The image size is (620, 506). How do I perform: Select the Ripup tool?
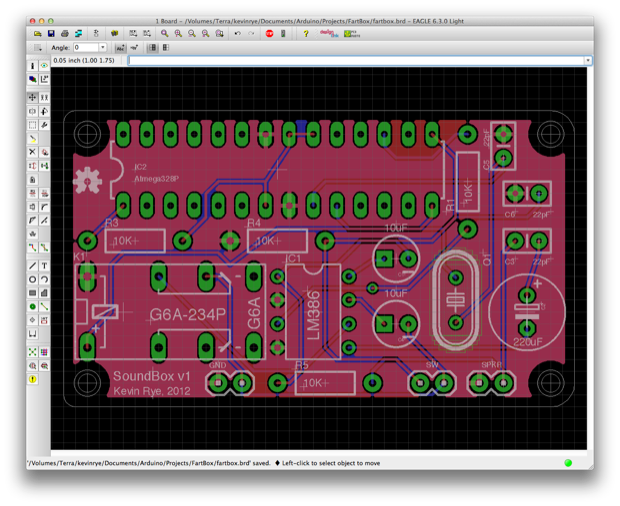click(44, 247)
